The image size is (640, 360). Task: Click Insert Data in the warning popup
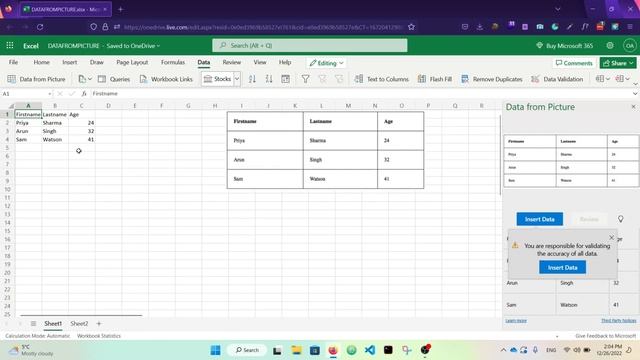562,267
